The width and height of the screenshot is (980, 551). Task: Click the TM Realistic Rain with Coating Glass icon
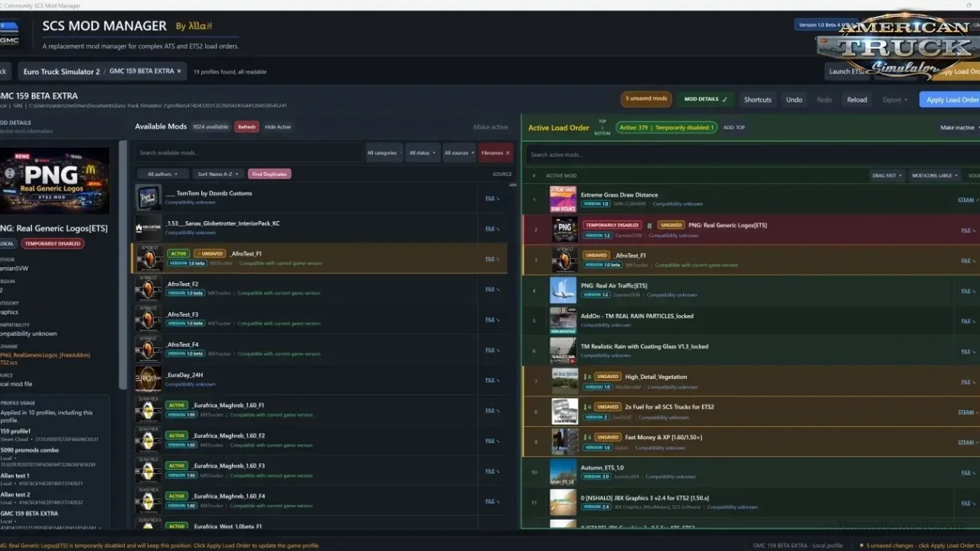(x=563, y=350)
